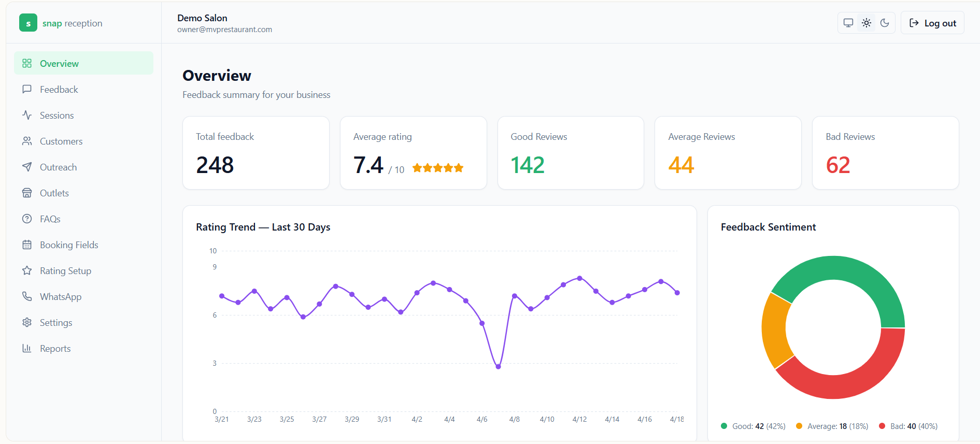Open the Reports page
The height and width of the screenshot is (444, 980).
[x=83, y=348]
